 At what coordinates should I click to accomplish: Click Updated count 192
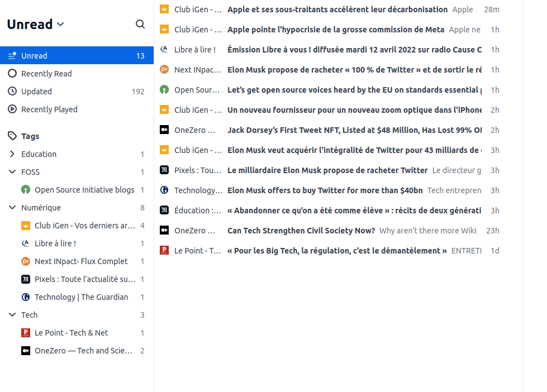pyautogui.click(x=138, y=92)
